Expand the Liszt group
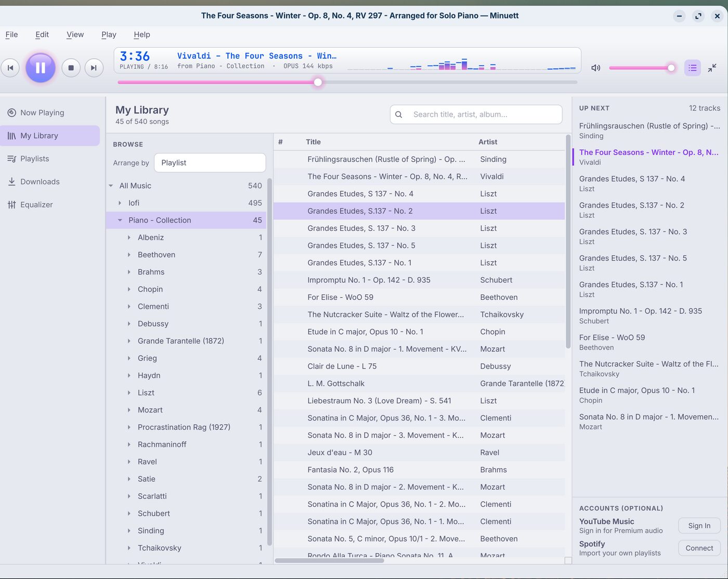 (x=129, y=392)
